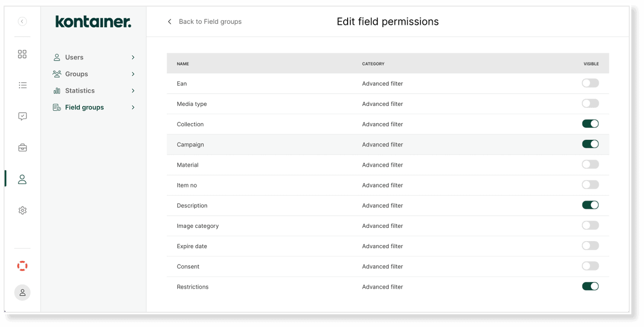Viewport: 644px width, 327px height.
Task: Open the settings gear icon
Action: tap(22, 211)
